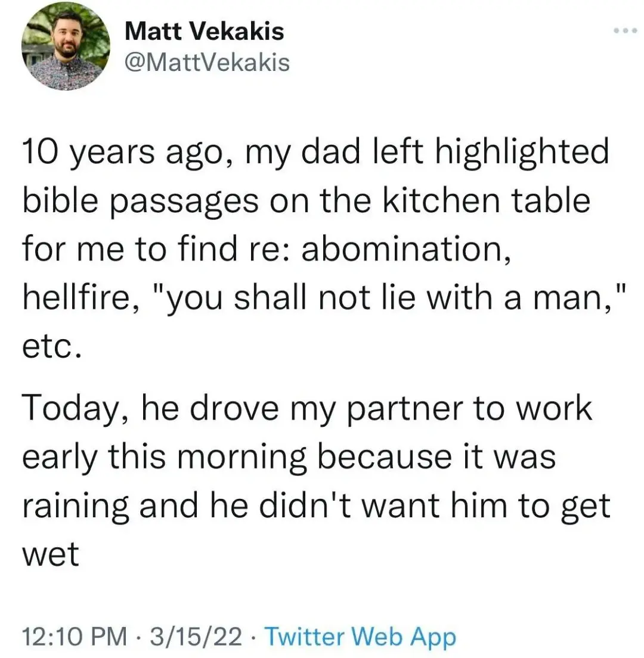Click the 12:10 PM timestamp
644x658 pixels.
pyautogui.click(x=74, y=637)
